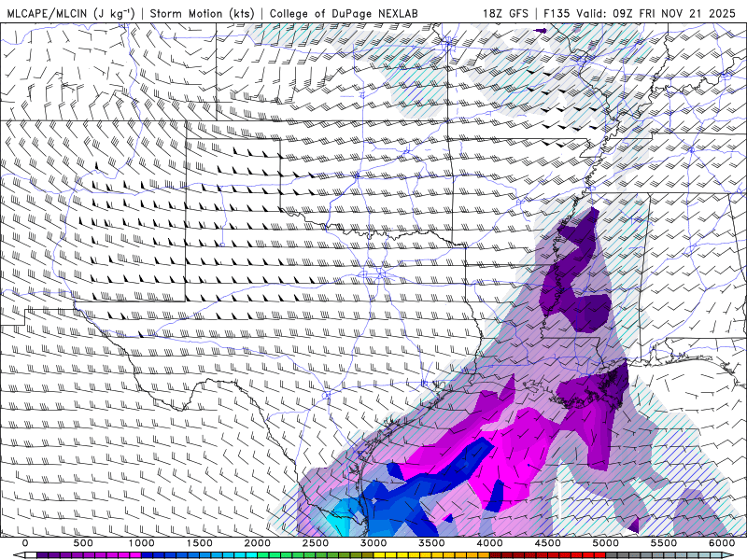747x560 pixels.
Task: Click the 18Z GFS model run label
Action: tap(505, 13)
